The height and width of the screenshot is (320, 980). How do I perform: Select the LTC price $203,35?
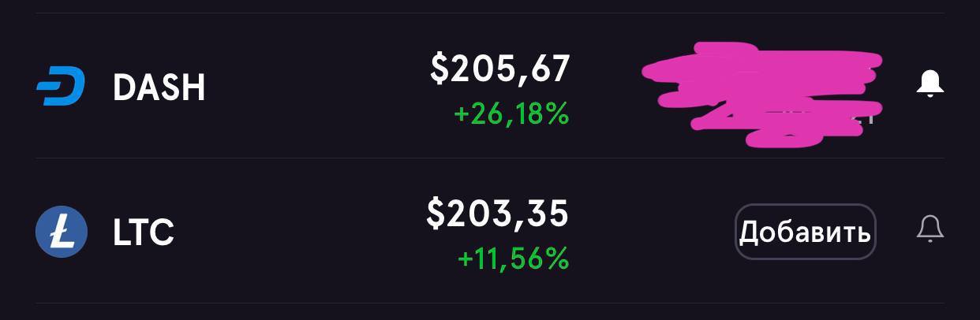497,213
